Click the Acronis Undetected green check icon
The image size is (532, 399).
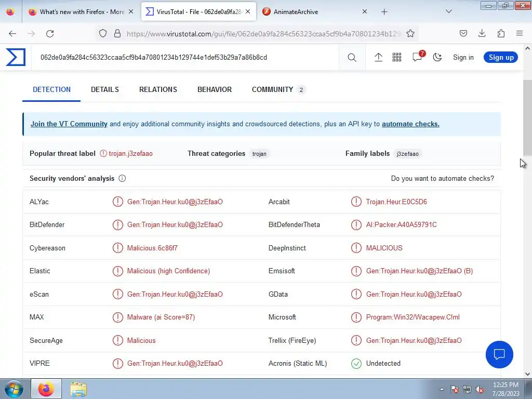(356, 364)
